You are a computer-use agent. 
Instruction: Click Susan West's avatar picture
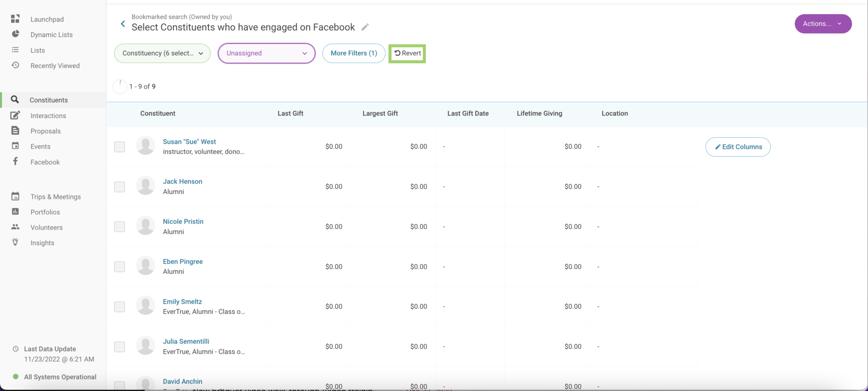click(x=145, y=146)
